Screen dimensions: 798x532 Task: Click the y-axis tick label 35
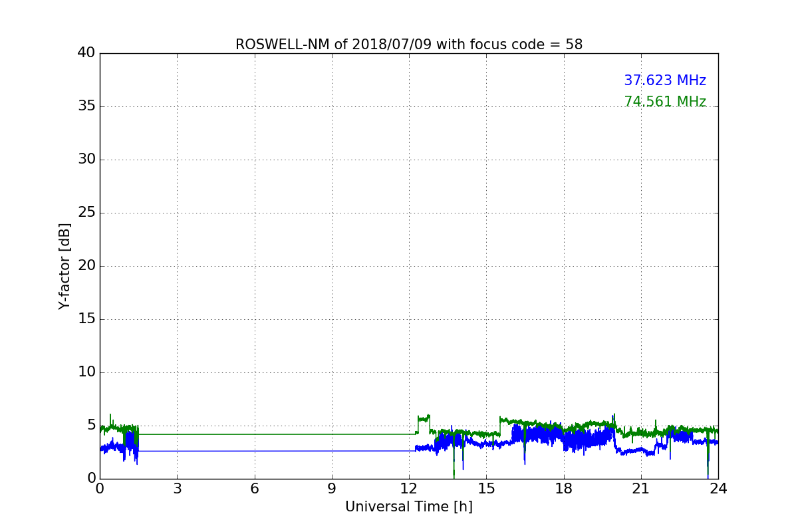86,106
